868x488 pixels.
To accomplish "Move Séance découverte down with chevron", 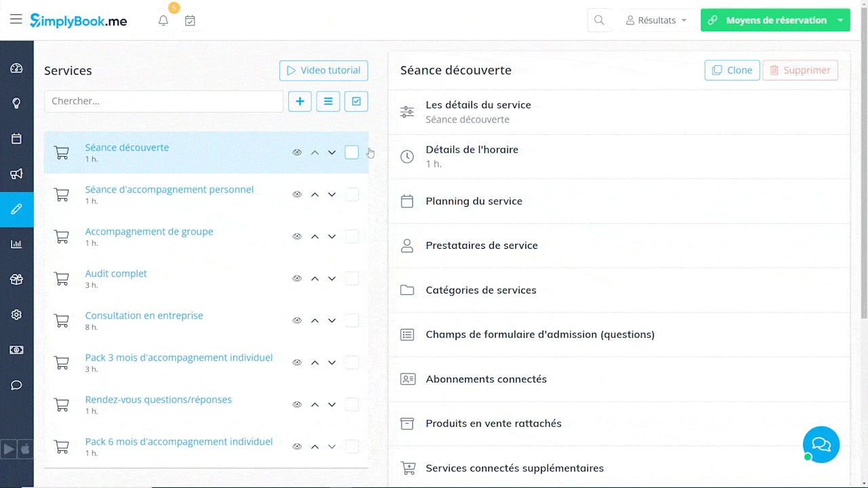I will click(x=332, y=152).
